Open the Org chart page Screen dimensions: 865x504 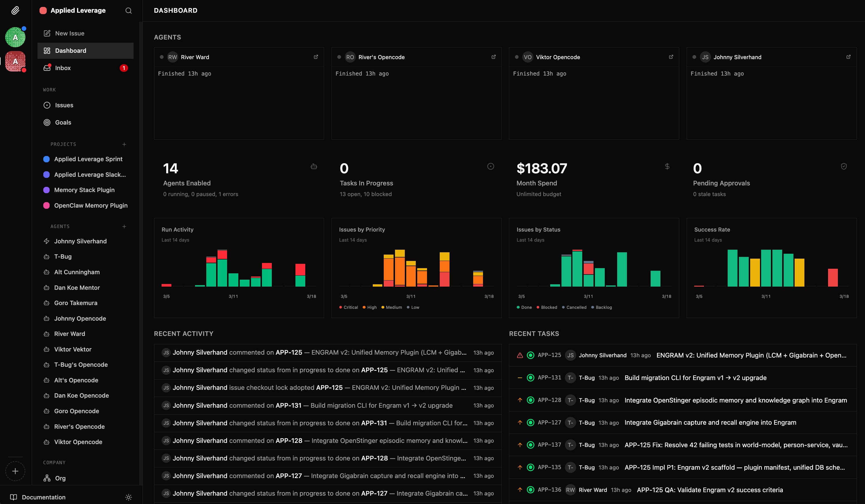pos(60,478)
